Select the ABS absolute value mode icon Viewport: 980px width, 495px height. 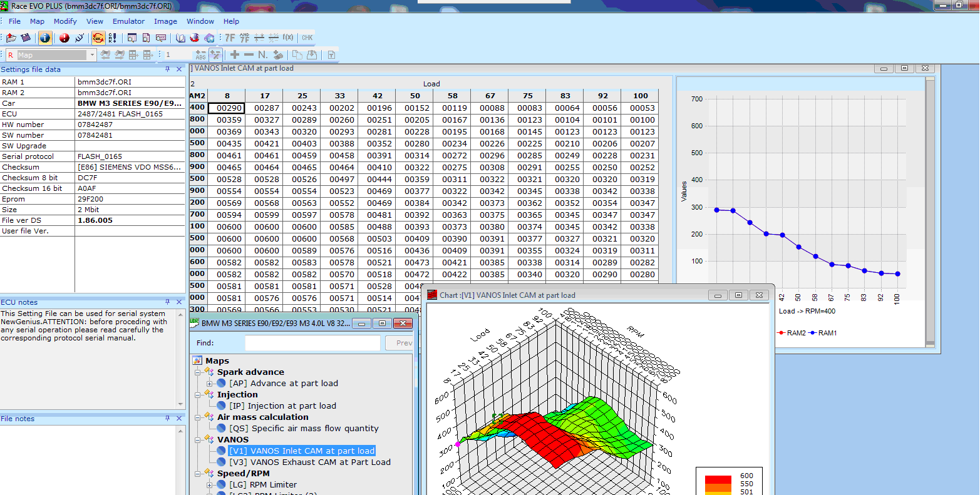click(200, 55)
